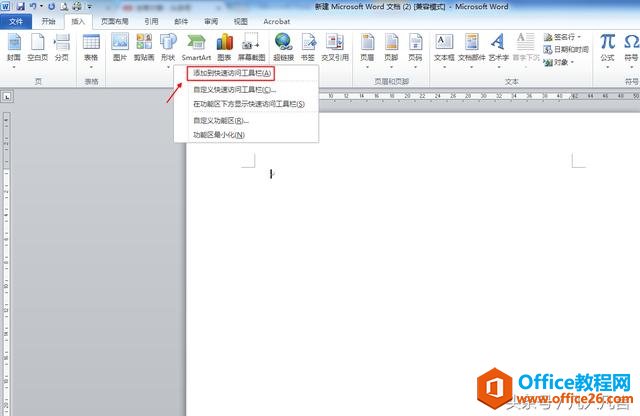Insert date and time (日期和时间)

566,49
